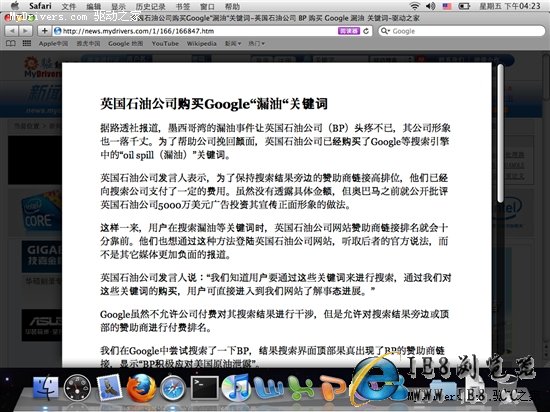This screenshot has height=412, width=550.
Task: Launch iTunes from the Dock
Action: pos(236,387)
